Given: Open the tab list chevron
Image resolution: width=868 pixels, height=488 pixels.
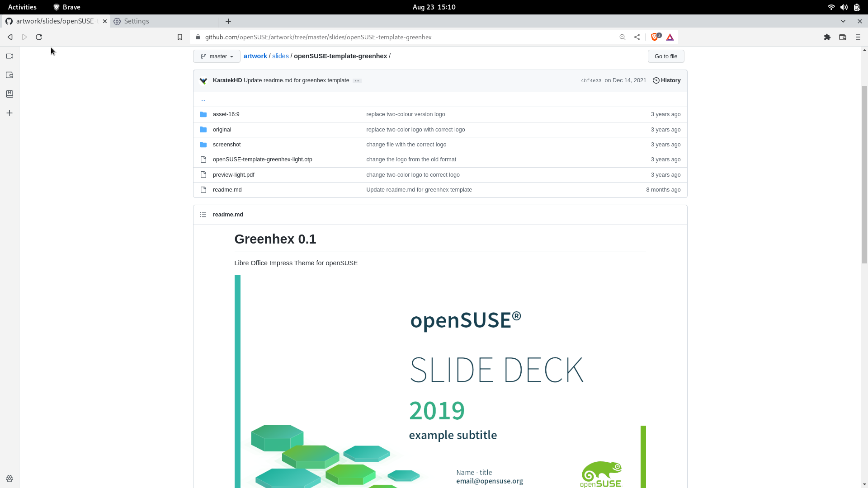Looking at the screenshot, I should 843,21.
